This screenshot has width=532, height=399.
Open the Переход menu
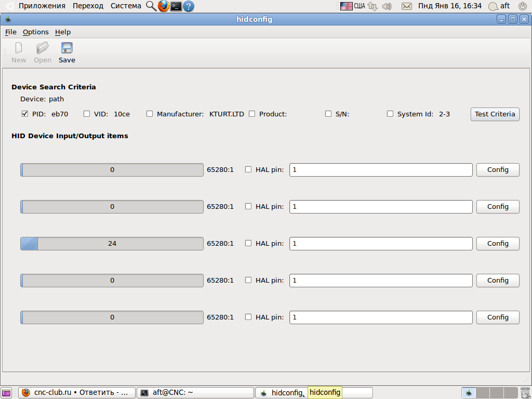pyautogui.click(x=88, y=6)
